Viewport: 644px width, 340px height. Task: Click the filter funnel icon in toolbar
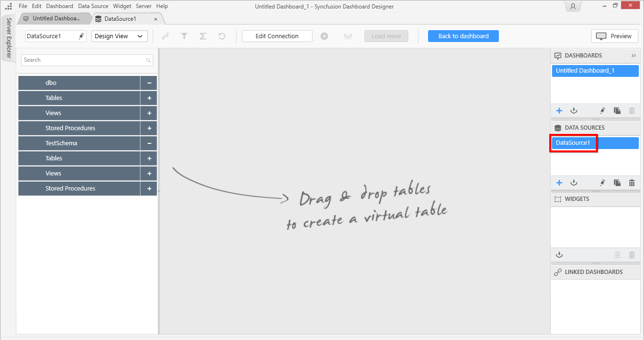pos(184,36)
